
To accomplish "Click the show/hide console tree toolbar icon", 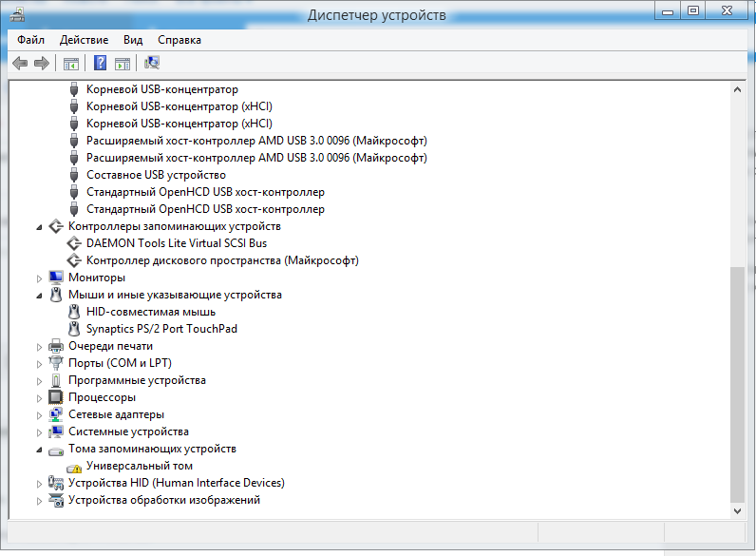I will [71, 64].
